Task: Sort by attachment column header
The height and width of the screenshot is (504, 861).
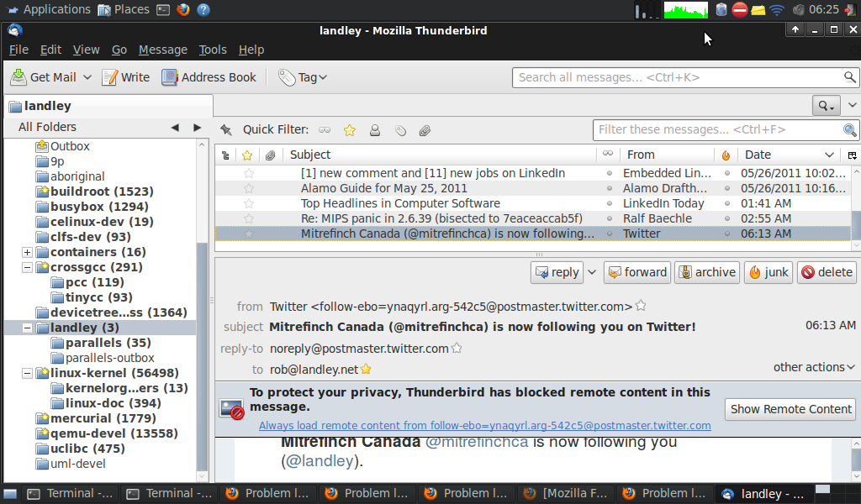Action: coord(270,155)
